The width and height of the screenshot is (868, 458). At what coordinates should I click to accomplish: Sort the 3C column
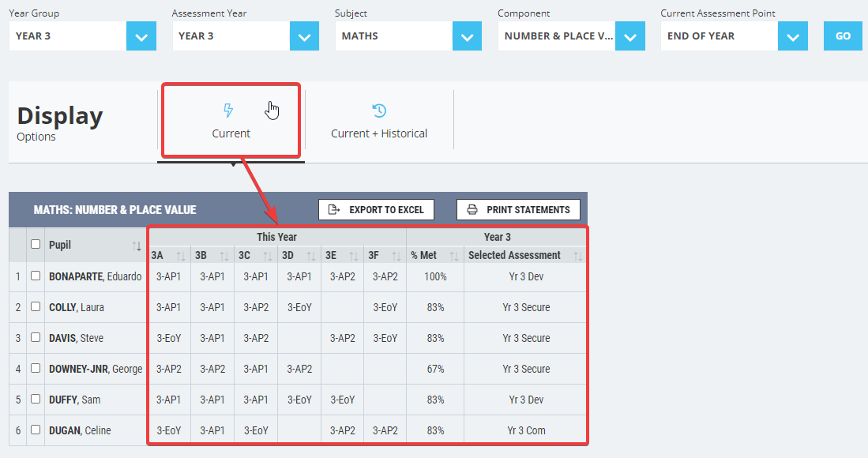(x=269, y=255)
